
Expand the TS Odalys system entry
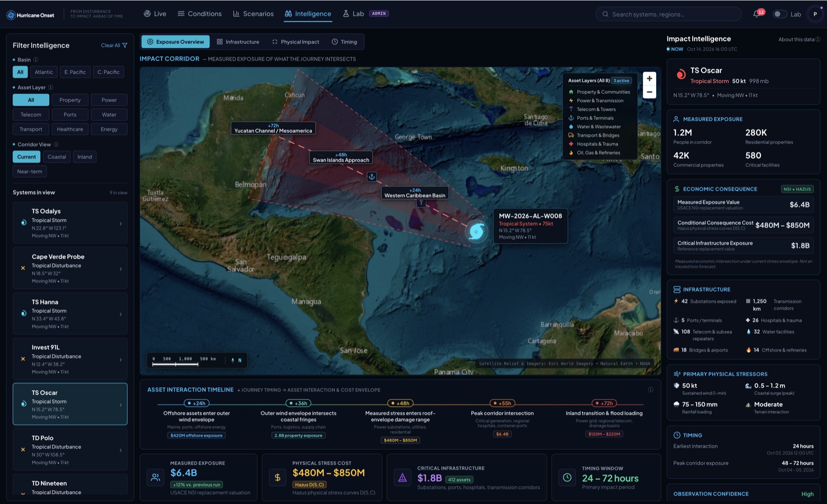tap(70, 223)
